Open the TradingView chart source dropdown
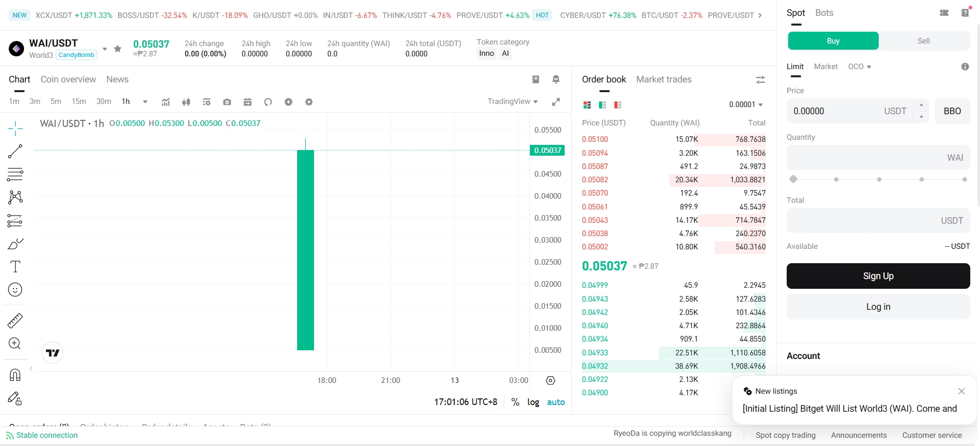980x446 pixels. coord(513,101)
